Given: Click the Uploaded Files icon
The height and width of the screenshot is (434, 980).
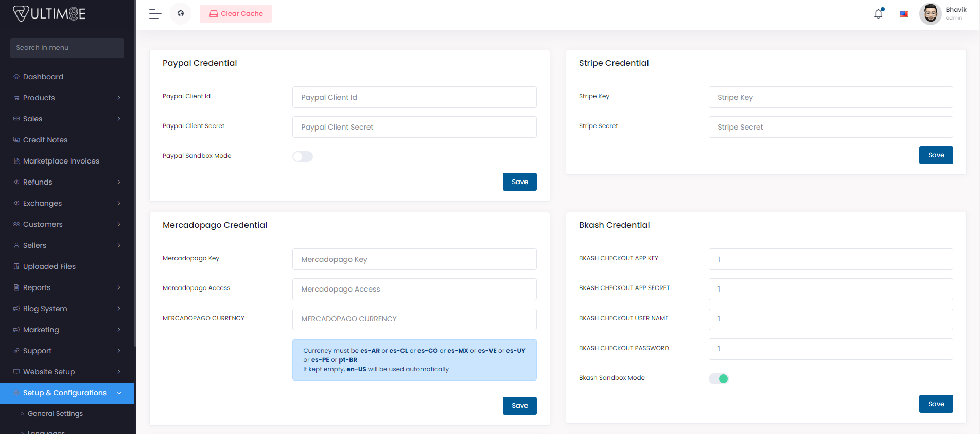Looking at the screenshot, I should coord(16,266).
